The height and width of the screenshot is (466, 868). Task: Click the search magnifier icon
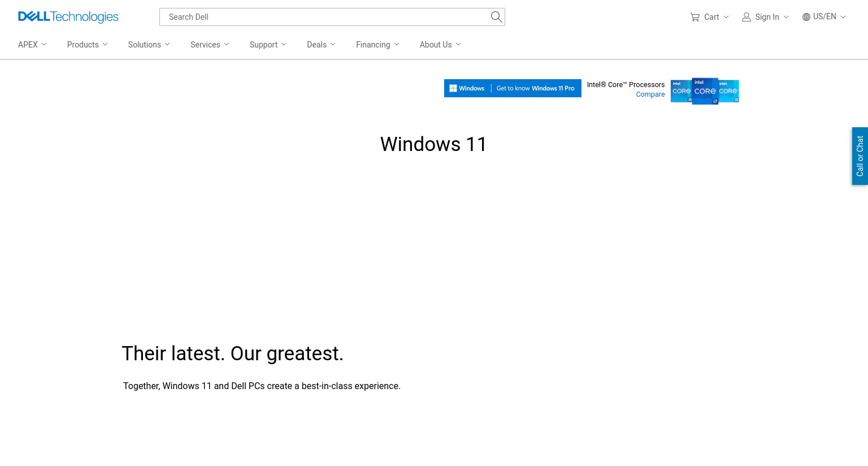[x=496, y=17]
